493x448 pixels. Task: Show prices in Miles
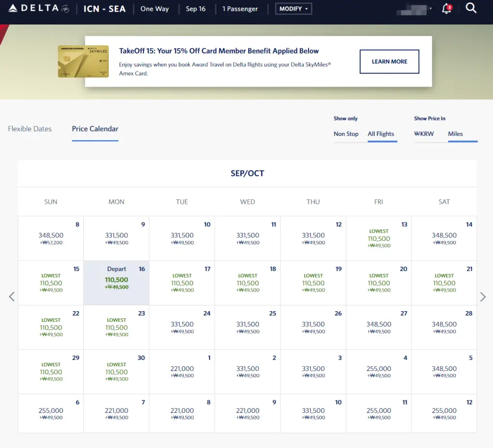click(455, 134)
